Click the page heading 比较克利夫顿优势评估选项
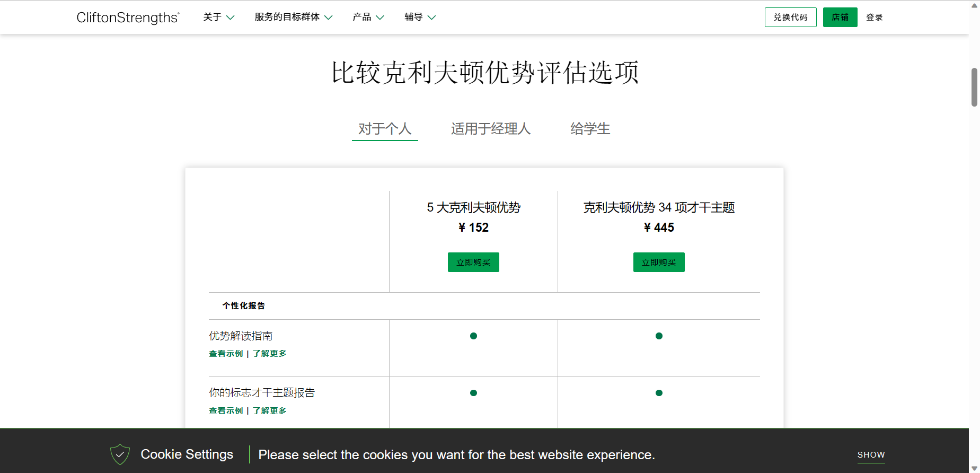980x473 pixels. [x=485, y=73]
